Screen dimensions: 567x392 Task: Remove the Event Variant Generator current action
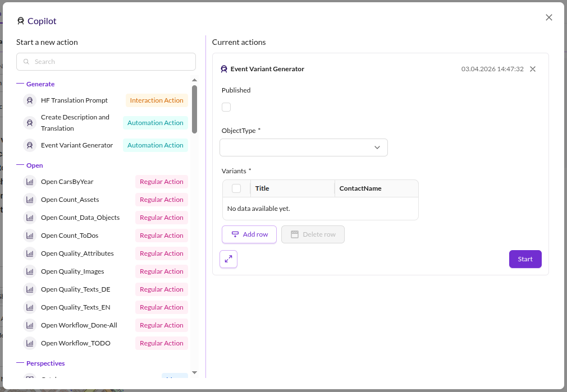click(533, 69)
